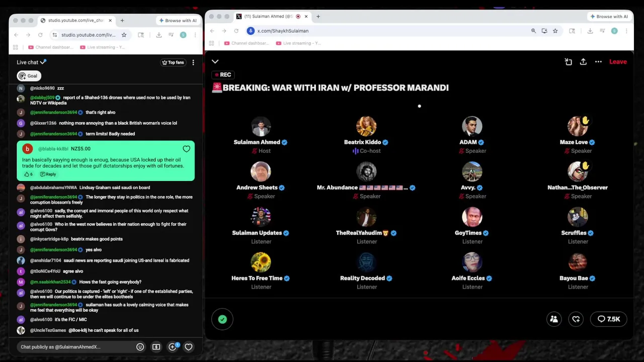Open Sulaiman Updates listener avatar
The height and width of the screenshot is (362, 644).
pyautogui.click(x=261, y=217)
